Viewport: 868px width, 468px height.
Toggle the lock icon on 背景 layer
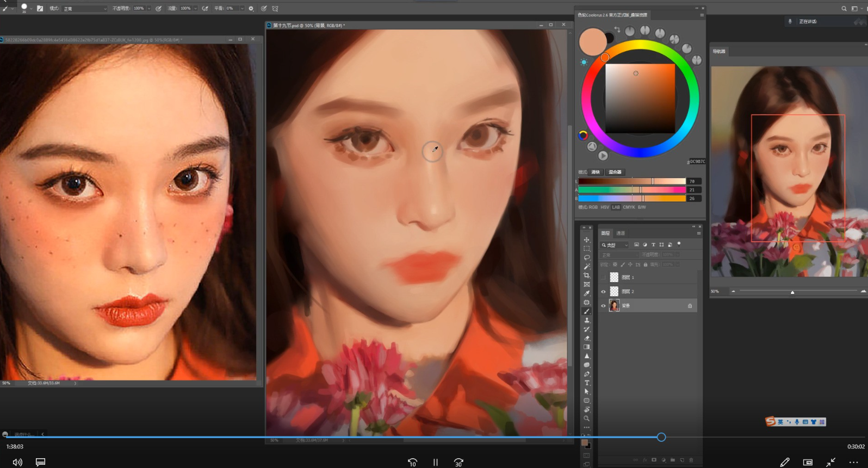[x=690, y=305]
